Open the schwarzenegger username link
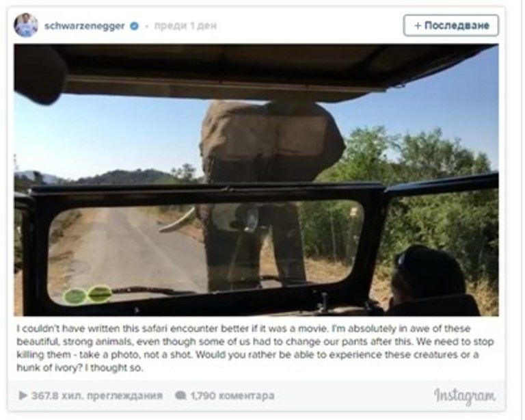525x420 pixels. click(86, 26)
